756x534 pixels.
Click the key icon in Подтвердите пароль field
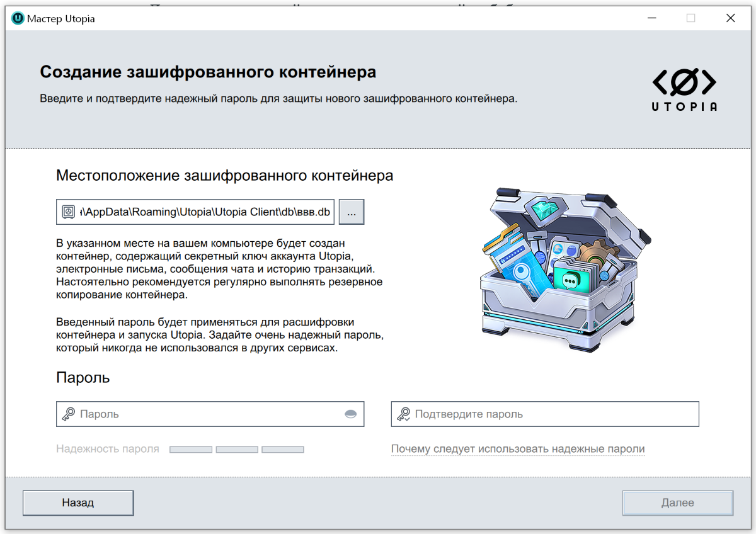pyautogui.click(x=403, y=414)
